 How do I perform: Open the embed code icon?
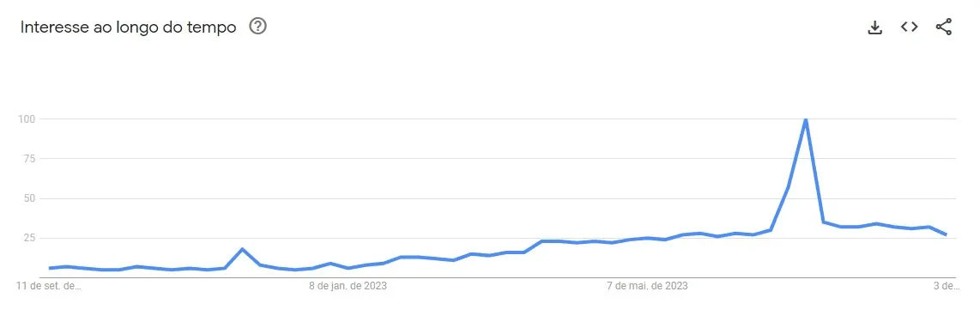[910, 27]
